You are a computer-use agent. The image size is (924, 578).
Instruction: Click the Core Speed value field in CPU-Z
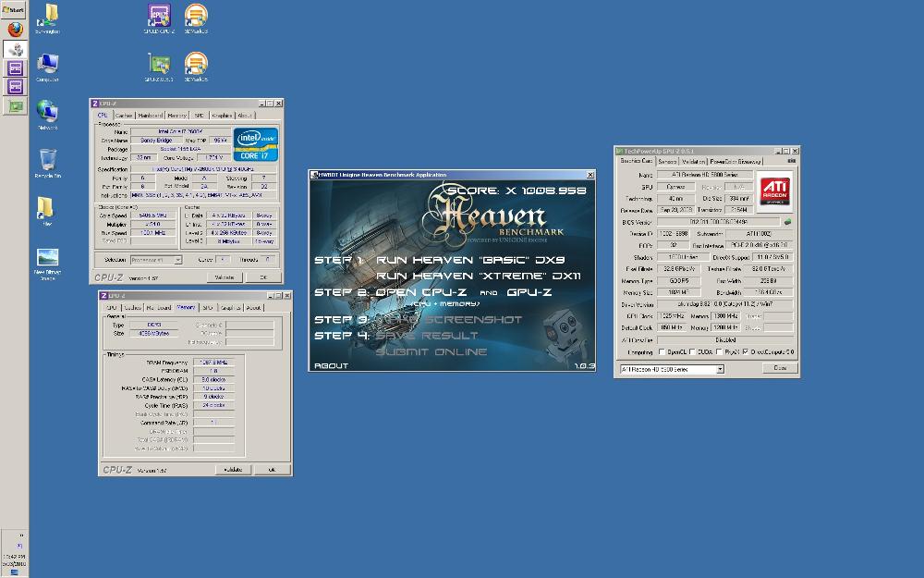tap(152, 215)
